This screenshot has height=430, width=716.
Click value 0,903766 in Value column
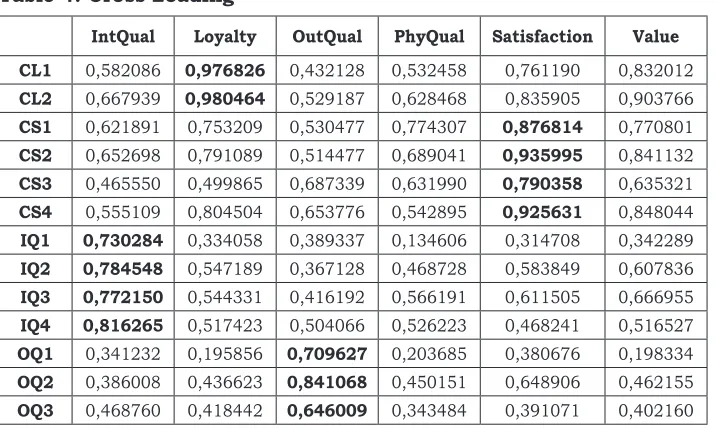[x=655, y=99]
